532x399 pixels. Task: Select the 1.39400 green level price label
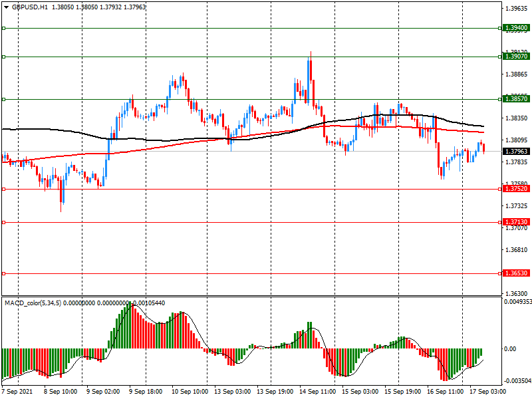[516, 28]
